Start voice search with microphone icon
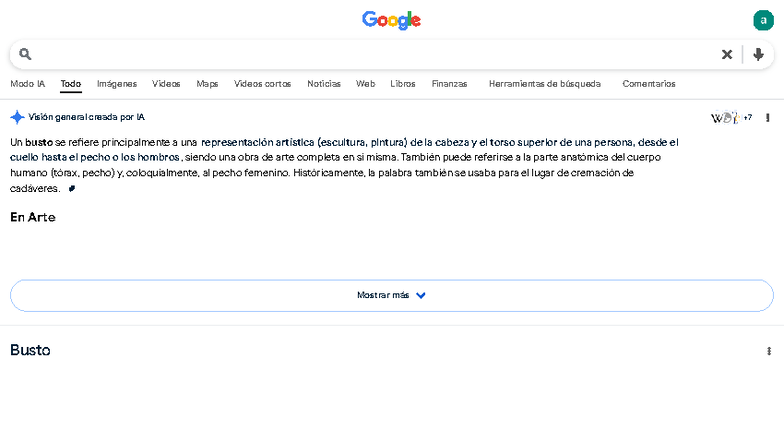 pos(759,54)
